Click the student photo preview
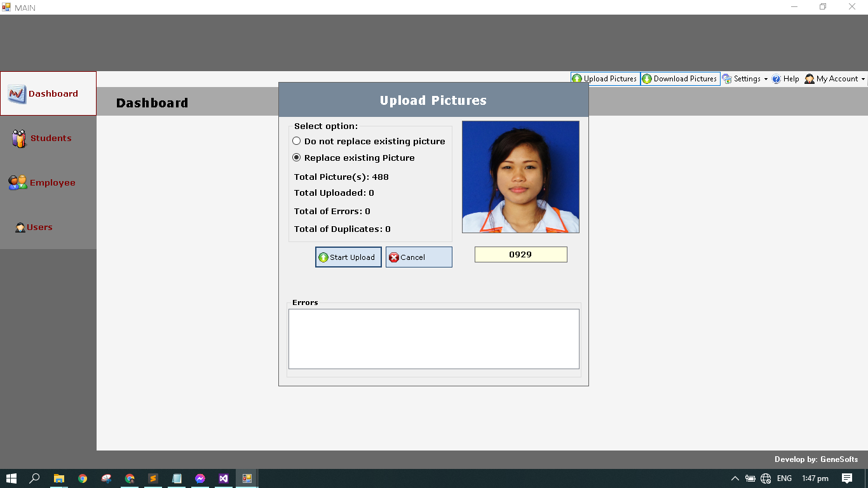The image size is (868, 488). click(x=520, y=177)
